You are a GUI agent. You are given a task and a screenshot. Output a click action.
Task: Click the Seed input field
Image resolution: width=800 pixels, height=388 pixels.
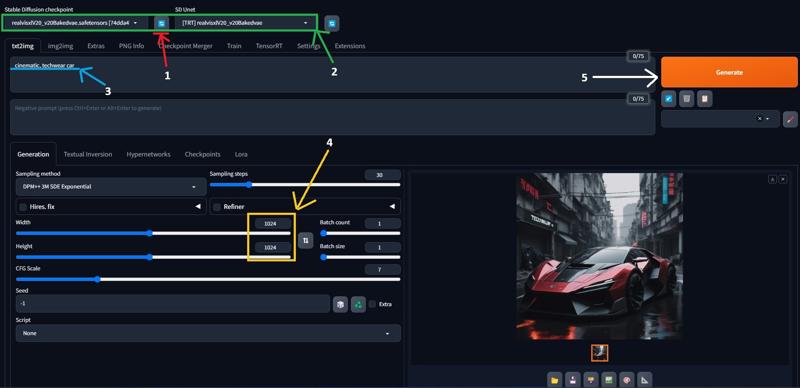click(172, 304)
